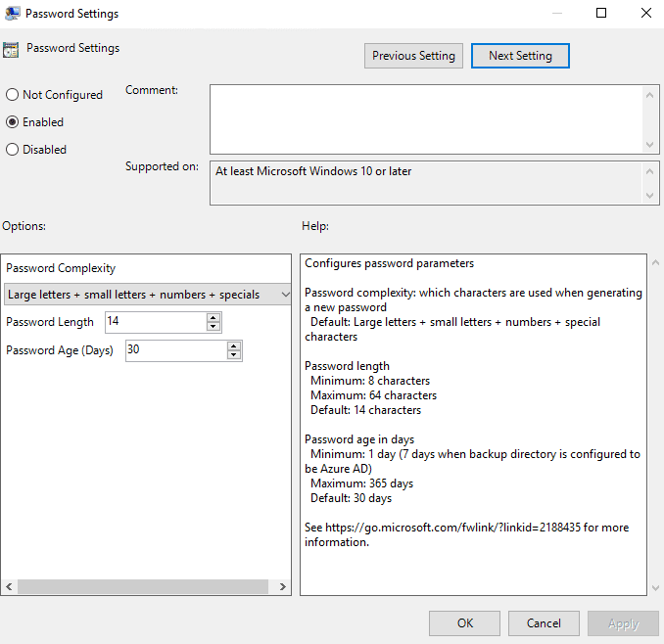Increase Password Length with up arrow
Viewport: 664px width, 644px height.
point(213,317)
